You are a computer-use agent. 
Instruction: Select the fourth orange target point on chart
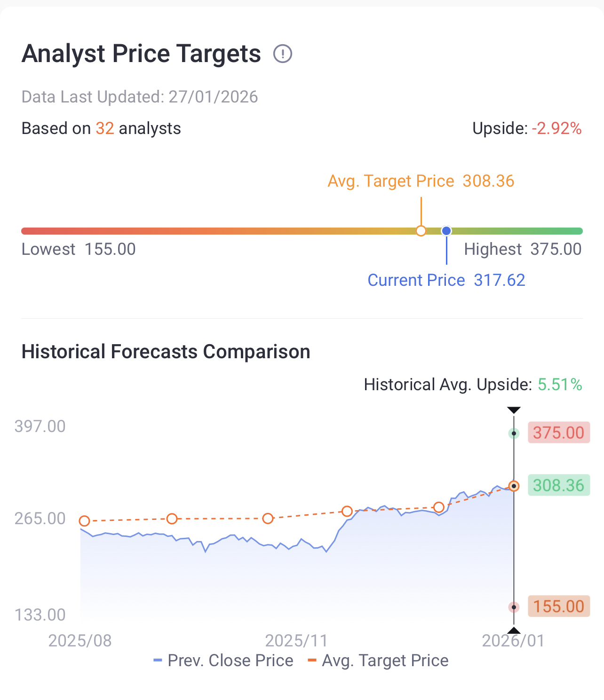(347, 511)
